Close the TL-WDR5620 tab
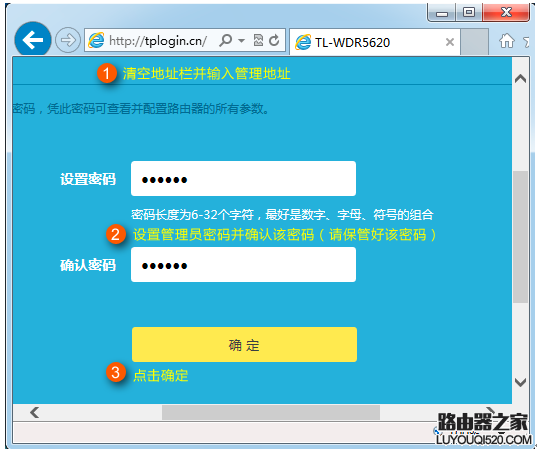The width and height of the screenshot is (538, 453). [x=449, y=42]
